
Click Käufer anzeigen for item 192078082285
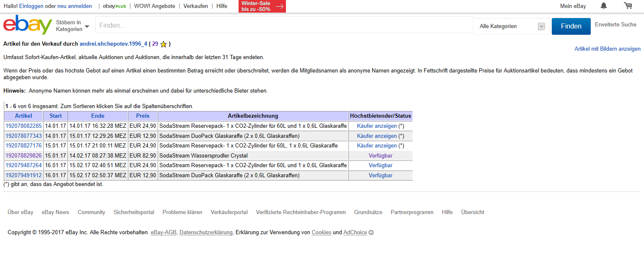click(377, 126)
